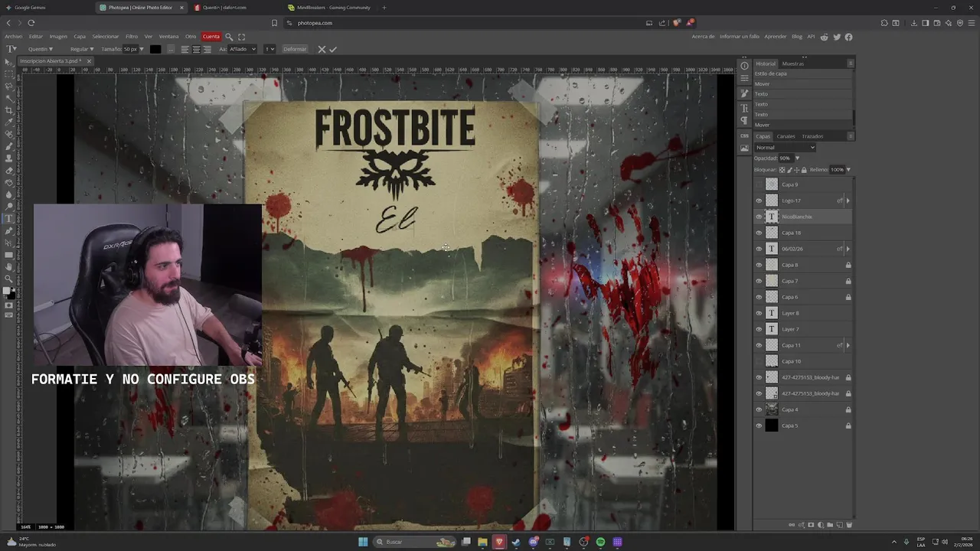Hide the Capa 8 layer

[759, 265]
